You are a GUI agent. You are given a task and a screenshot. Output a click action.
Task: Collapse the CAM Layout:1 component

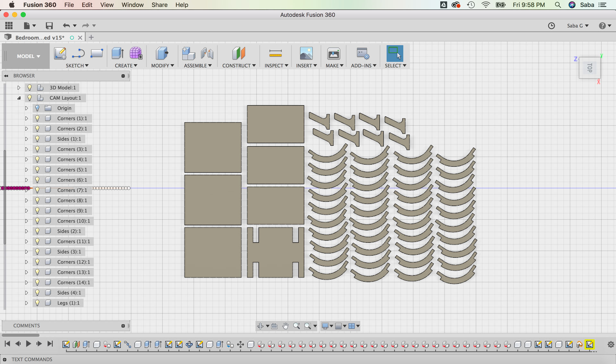coord(19,98)
